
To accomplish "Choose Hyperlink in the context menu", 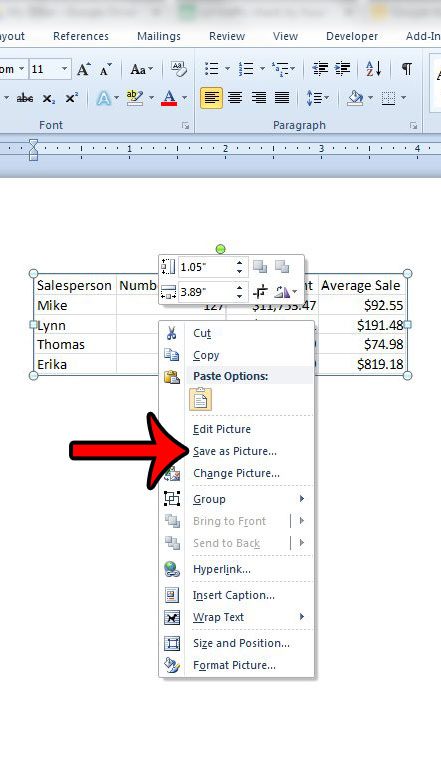I will (x=236, y=569).
